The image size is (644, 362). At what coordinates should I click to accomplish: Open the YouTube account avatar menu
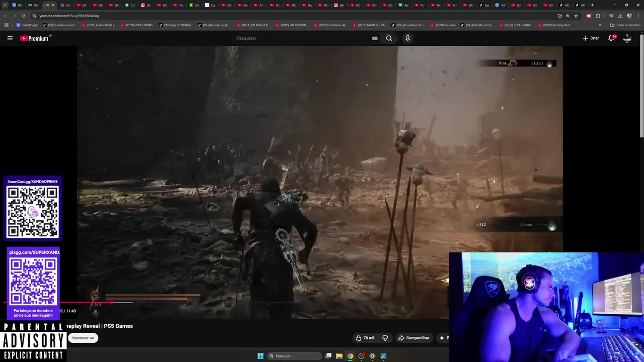tap(627, 38)
